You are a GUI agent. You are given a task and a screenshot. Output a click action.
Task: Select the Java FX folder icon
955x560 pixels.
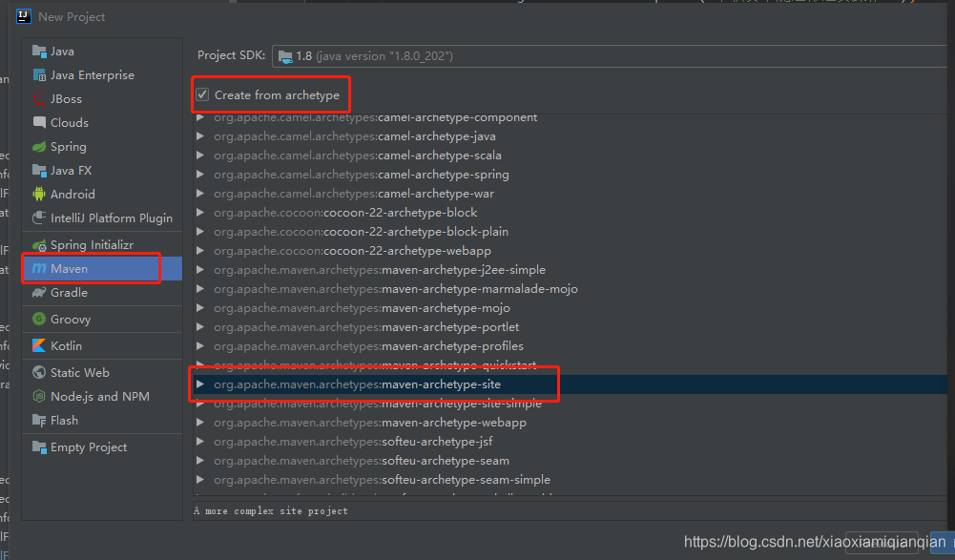pyautogui.click(x=39, y=170)
